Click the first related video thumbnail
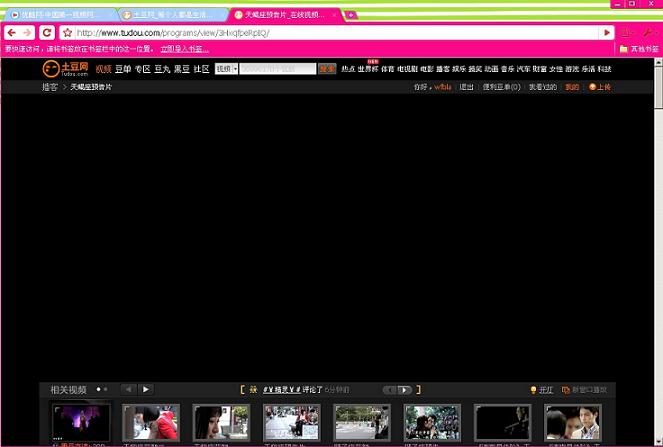Viewport: 663px width, 447px height. tap(81, 422)
